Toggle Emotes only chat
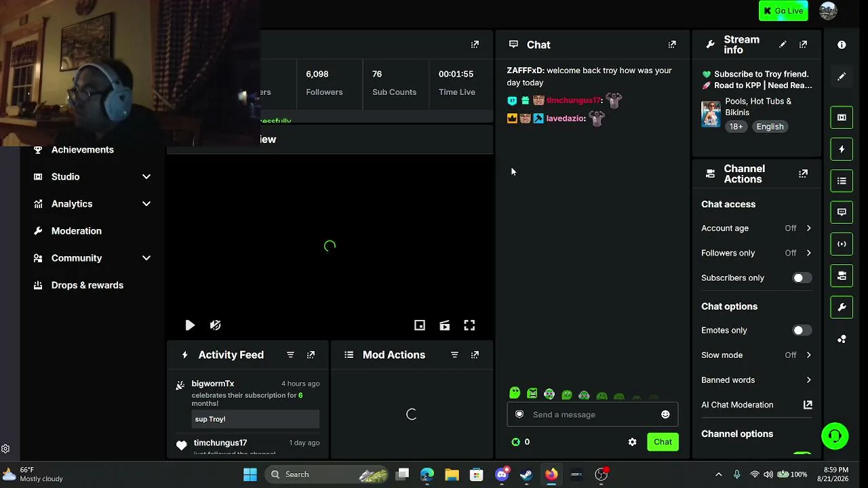The image size is (868, 488). (802, 330)
